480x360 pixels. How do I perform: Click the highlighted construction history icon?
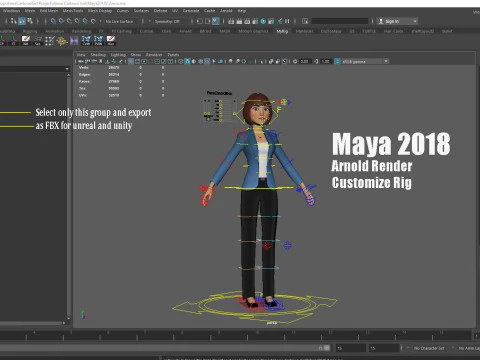click(x=216, y=21)
